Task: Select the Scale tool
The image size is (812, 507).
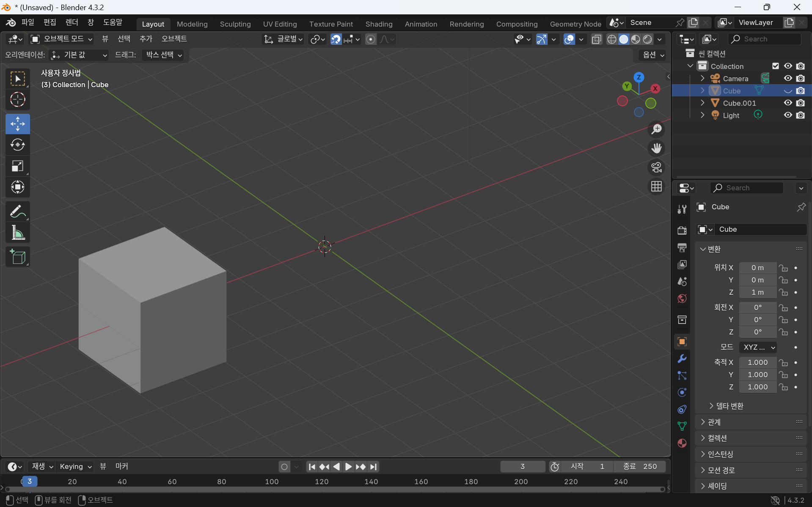Action: pos(18,166)
